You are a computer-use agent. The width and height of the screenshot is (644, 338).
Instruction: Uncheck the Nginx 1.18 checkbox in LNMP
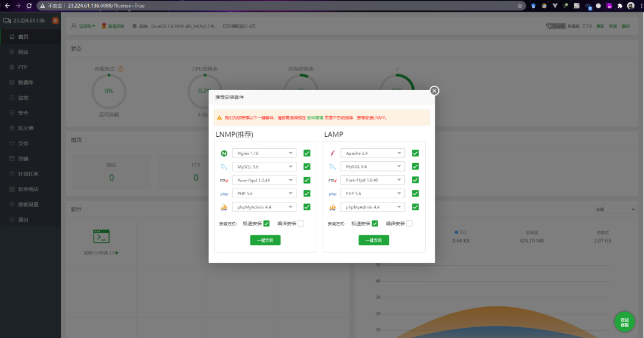pyautogui.click(x=307, y=153)
